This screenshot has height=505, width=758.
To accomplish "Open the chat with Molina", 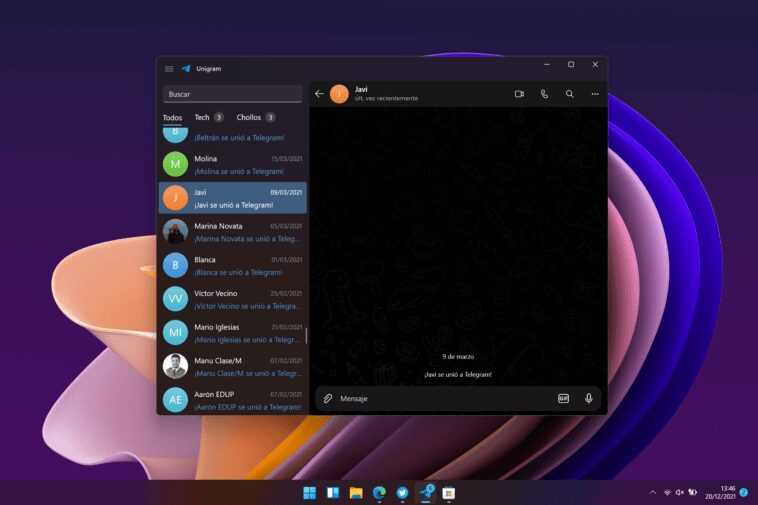I will tap(233, 164).
